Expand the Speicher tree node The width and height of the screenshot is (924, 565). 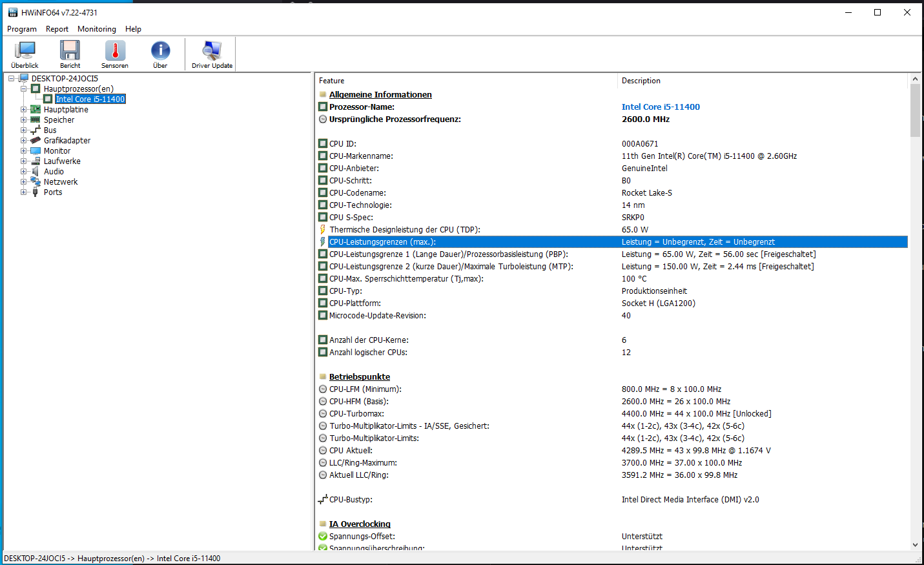(23, 119)
